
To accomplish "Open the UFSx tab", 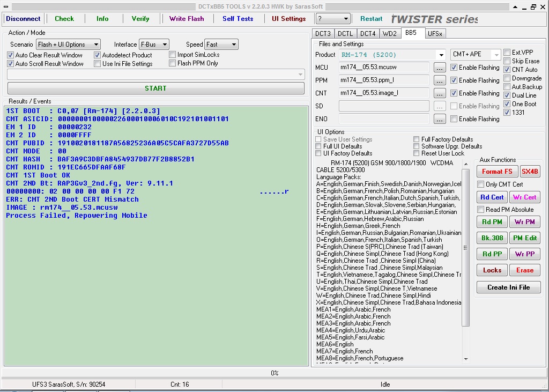I will 435,34.
